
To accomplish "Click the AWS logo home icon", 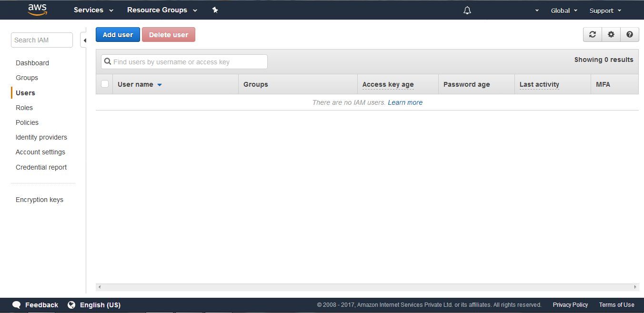I will tap(37, 10).
